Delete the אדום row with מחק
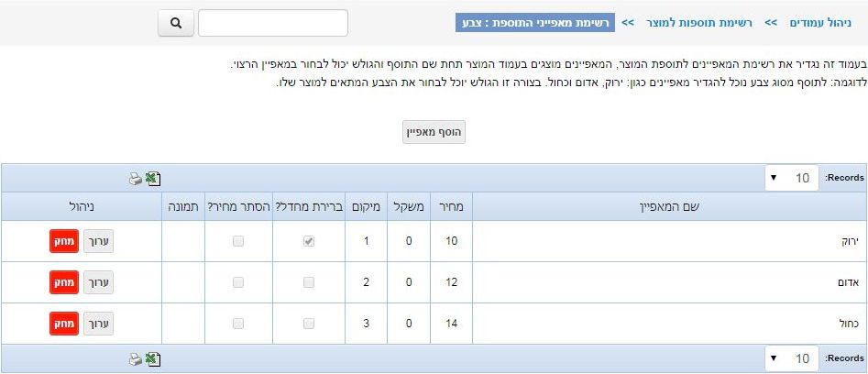Screen dimensions: 868x374 click(64, 282)
